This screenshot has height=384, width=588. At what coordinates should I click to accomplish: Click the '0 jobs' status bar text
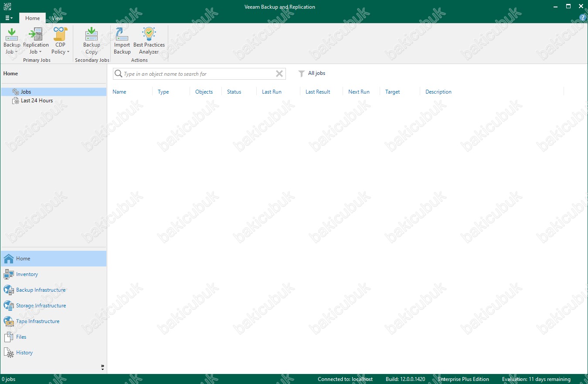tap(8, 379)
